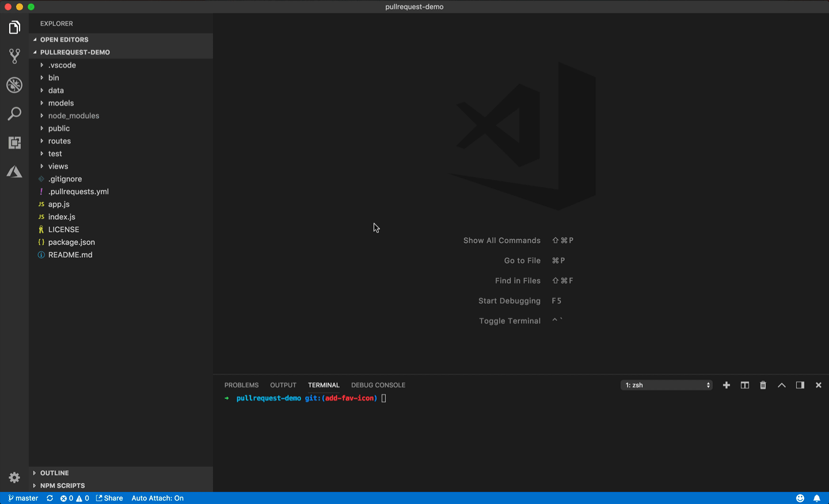Toggle the panel layout icon near terminal close
The image size is (829, 504).
(800, 385)
